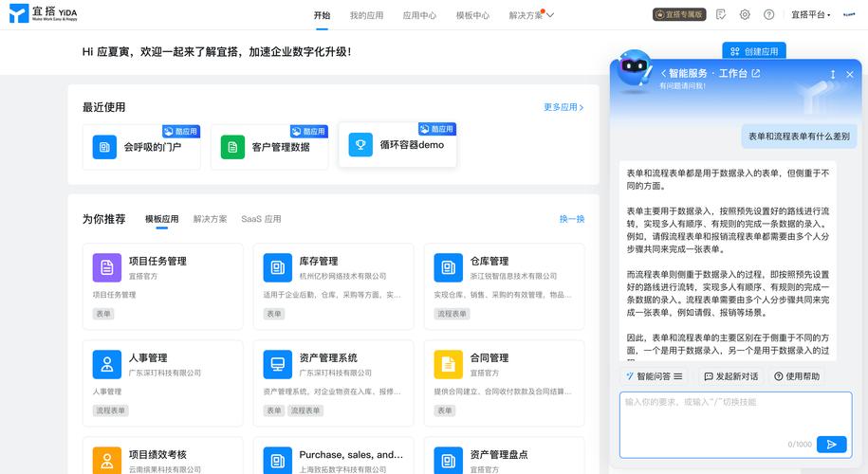Open 客户管理数据 green app icon
Image resolution: width=868 pixels, height=474 pixels.
(x=232, y=147)
